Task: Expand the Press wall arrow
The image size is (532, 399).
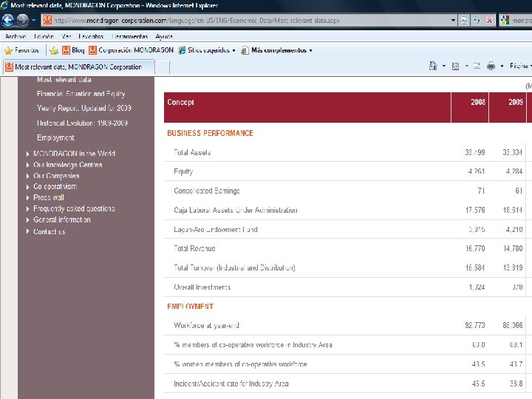Action: pos(27,197)
